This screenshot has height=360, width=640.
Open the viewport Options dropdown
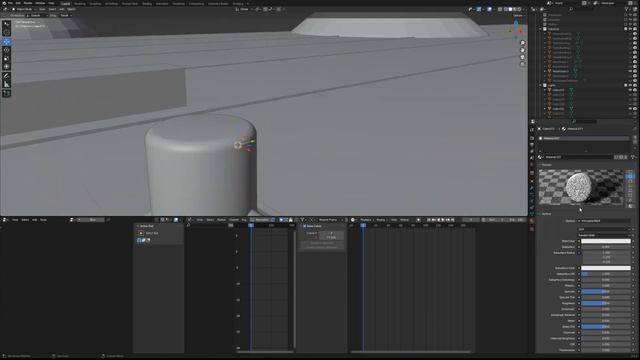pos(519,16)
